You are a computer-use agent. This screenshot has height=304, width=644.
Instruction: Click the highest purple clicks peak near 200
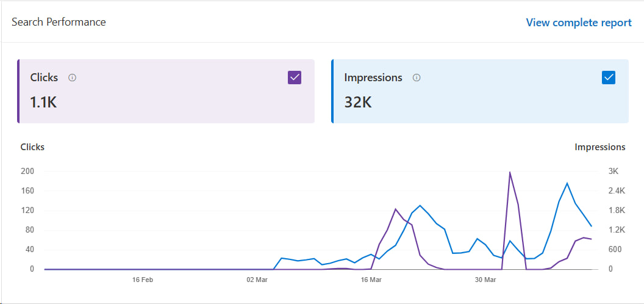pos(509,173)
